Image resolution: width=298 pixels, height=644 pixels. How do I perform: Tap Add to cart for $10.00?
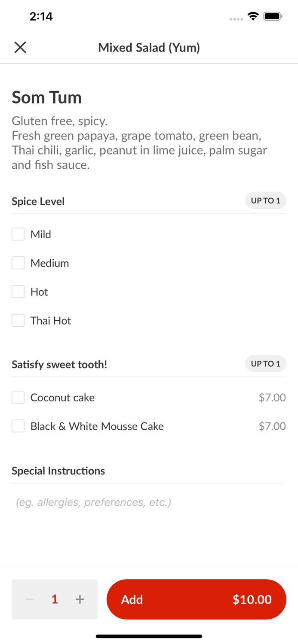pyautogui.click(x=196, y=599)
